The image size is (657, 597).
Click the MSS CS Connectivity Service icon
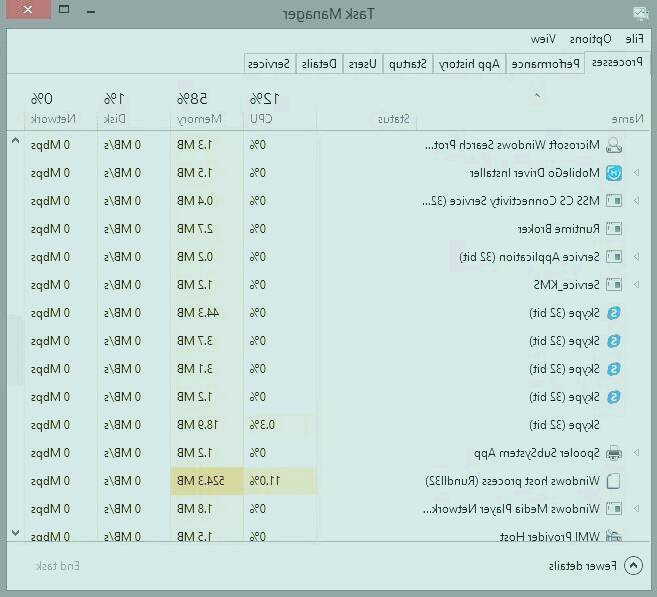tap(614, 201)
